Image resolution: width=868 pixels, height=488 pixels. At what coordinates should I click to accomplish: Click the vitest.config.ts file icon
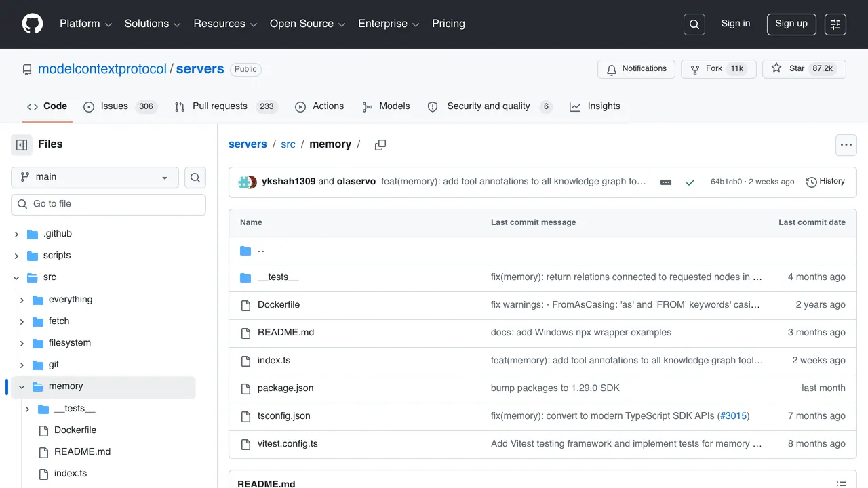pos(245,444)
